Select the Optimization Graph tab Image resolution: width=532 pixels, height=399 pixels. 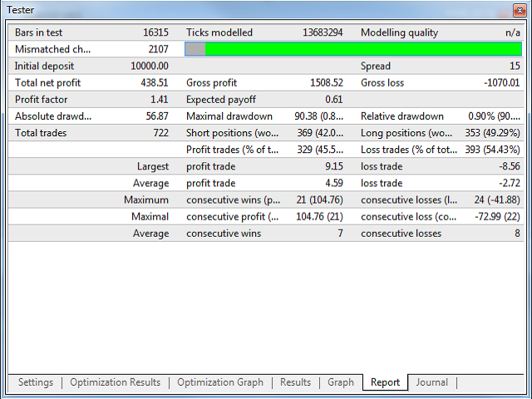coord(220,382)
